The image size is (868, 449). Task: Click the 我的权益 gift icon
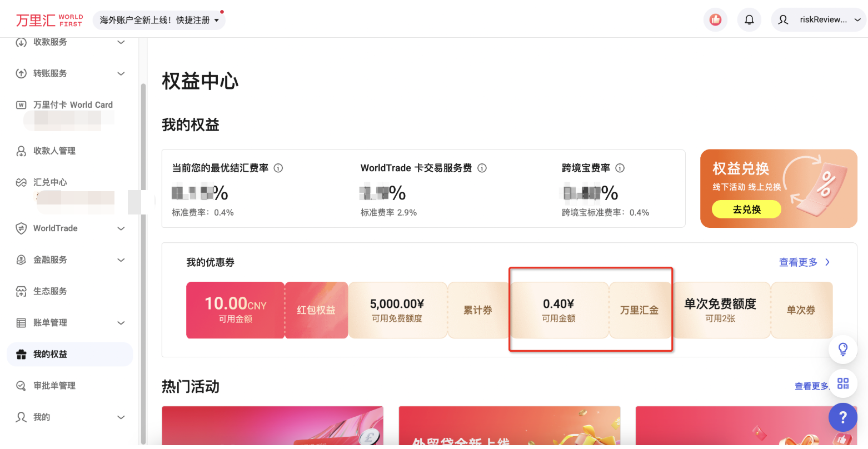coord(21,355)
